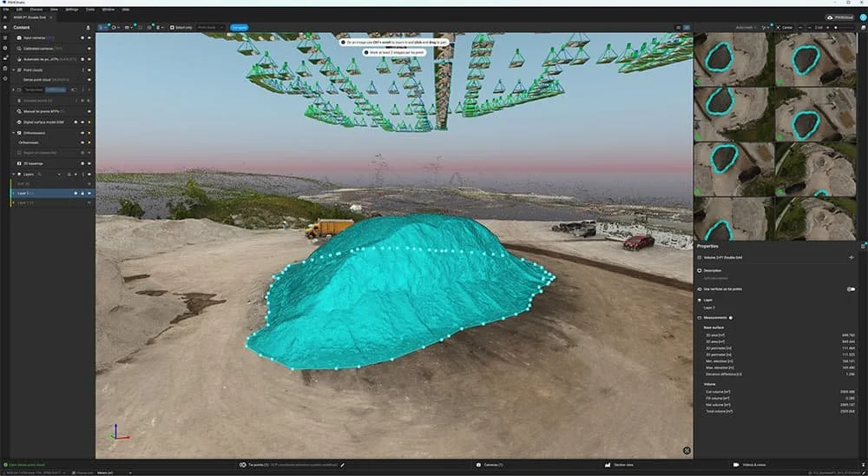Open Point clouds more options menu
868x476 pixels.
click(83, 69)
